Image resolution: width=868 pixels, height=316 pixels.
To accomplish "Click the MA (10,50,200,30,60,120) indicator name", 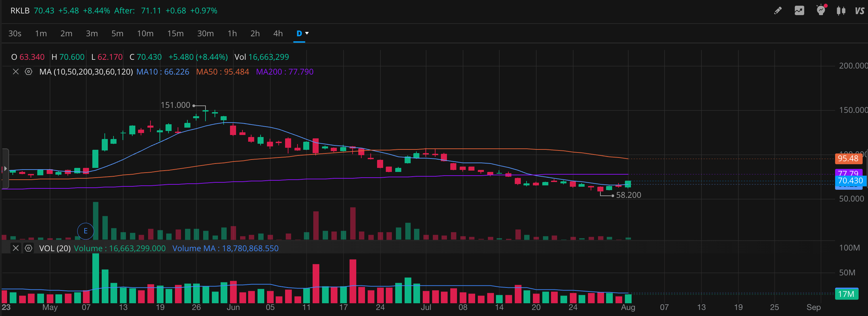I will 86,72.
